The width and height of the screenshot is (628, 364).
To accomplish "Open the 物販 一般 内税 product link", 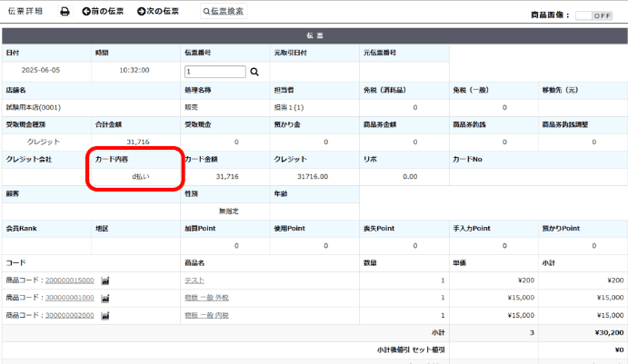I will click(206, 315).
